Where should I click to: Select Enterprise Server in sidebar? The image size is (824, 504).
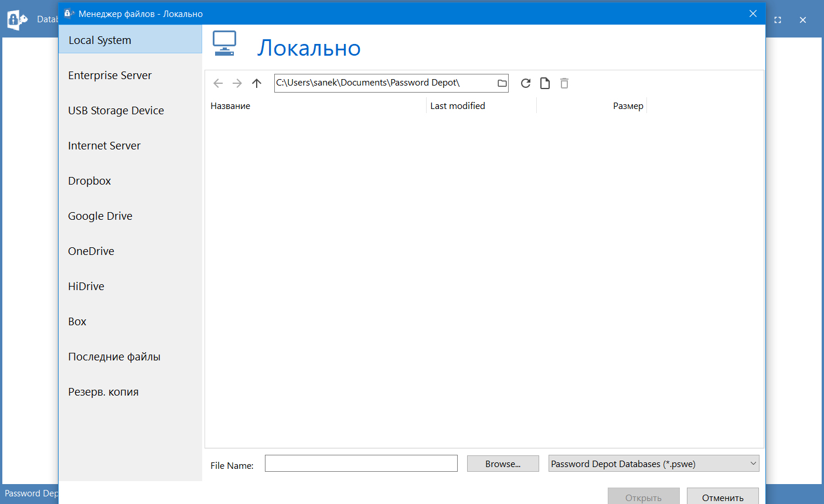coord(110,76)
